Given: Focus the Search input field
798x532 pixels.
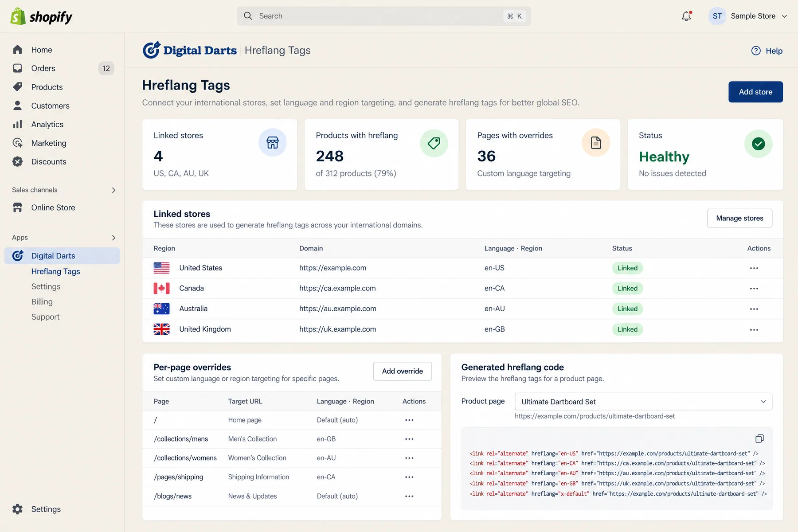Looking at the screenshot, I should click(x=384, y=16).
